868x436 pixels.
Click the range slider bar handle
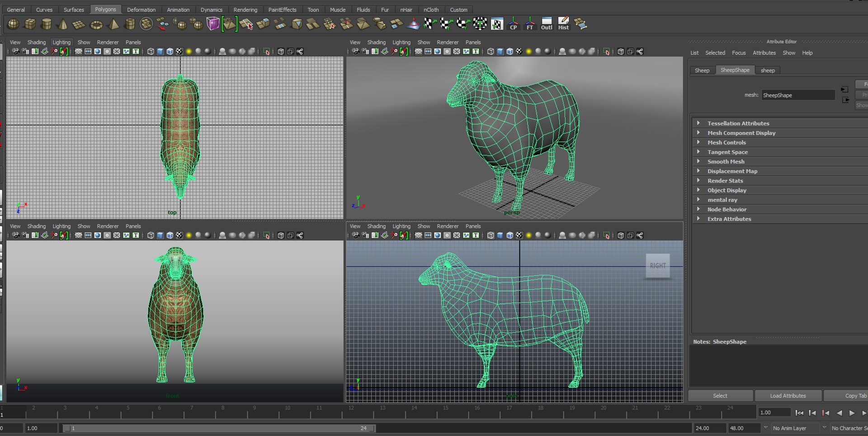pos(219,428)
